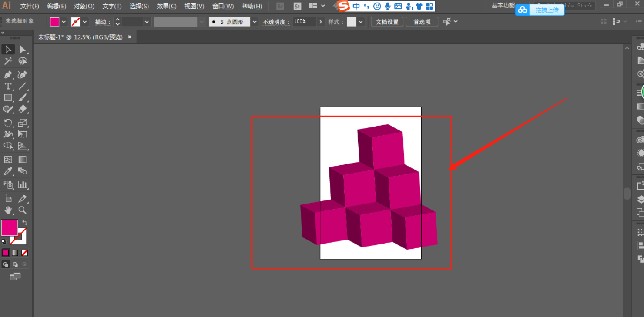Choose the Gradient tool
Screen dimensions: 644x317
(23, 160)
